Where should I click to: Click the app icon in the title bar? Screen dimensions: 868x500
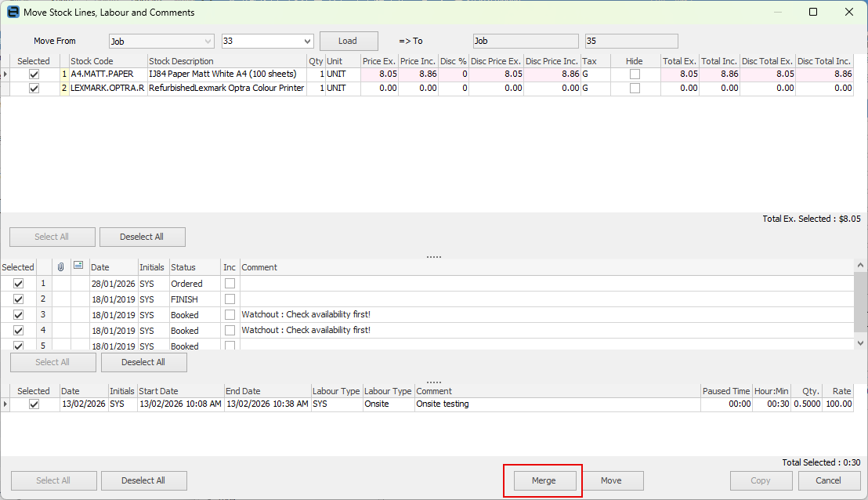13,13
